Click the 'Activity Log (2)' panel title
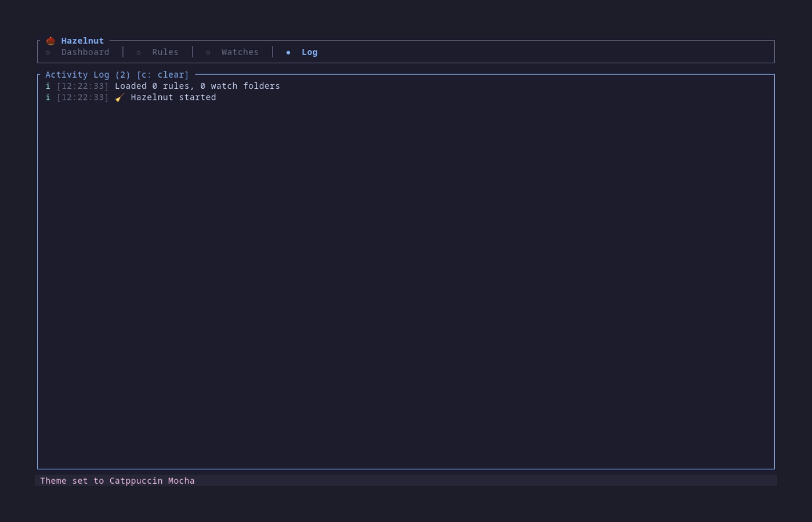Viewport: 812px width, 522px height. pos(88,75)
